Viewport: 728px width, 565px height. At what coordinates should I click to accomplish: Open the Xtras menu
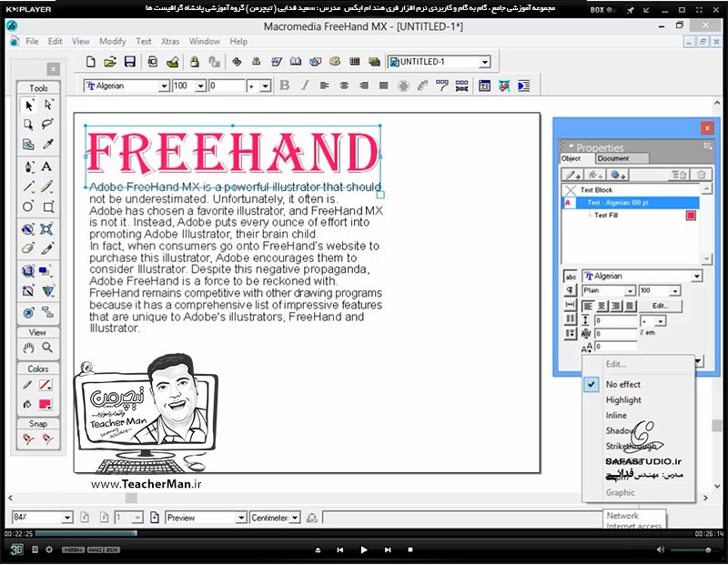170,41
